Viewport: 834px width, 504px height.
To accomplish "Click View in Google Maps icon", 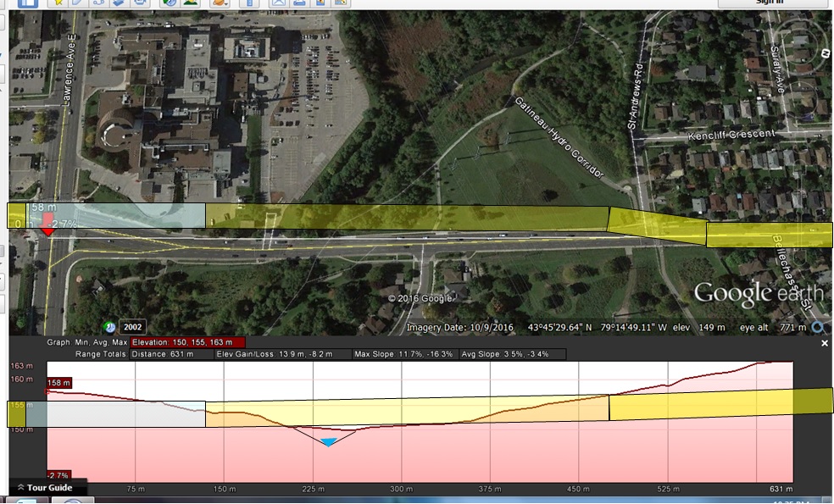I will 341,3.
